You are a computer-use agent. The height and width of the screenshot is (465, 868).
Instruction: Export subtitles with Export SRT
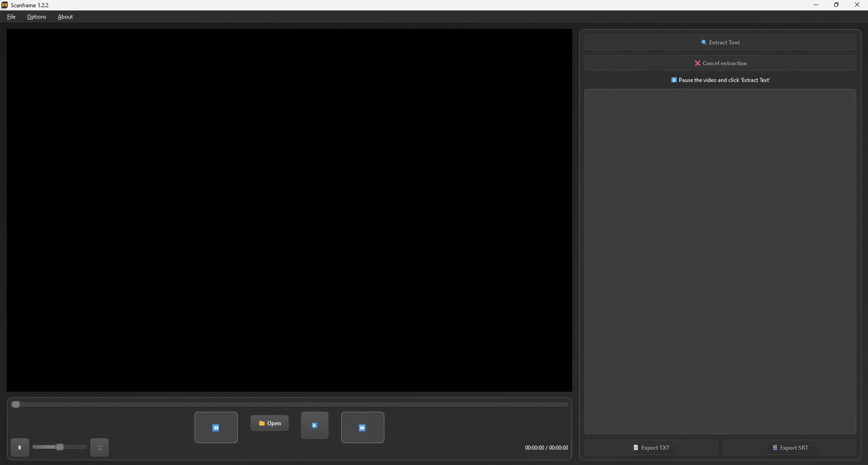[x=790, y=447]
